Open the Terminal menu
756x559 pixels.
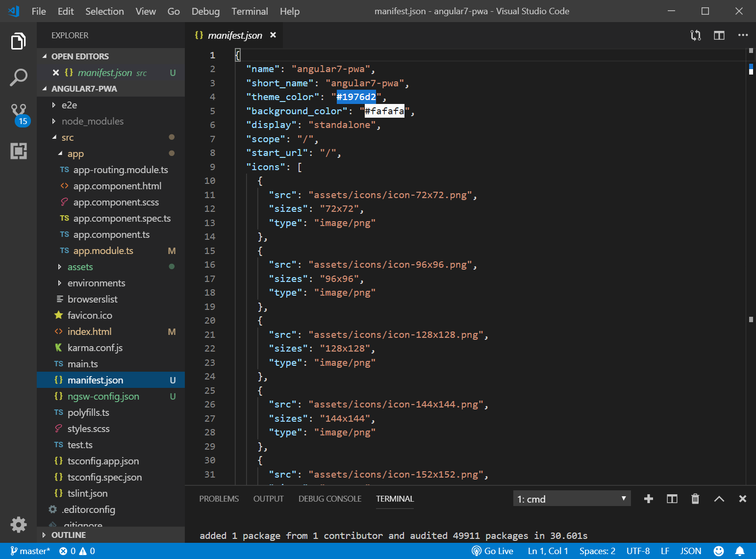pos(250,11)
